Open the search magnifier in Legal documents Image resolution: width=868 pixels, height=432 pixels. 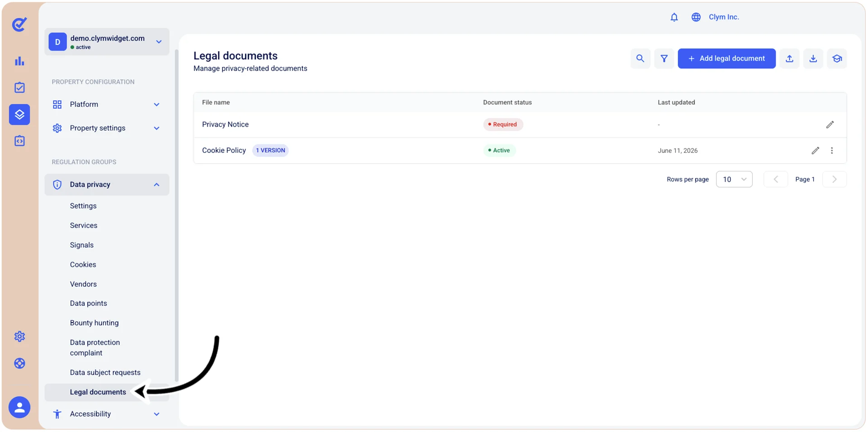(x=640, y=58)
